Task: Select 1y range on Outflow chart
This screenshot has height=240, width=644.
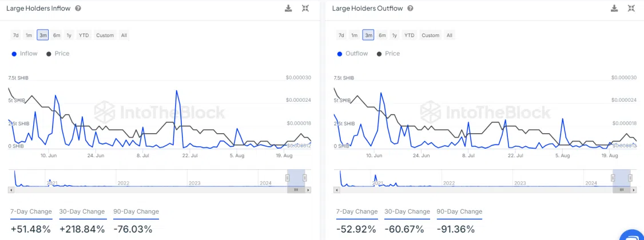Action: (x=395, y=35)
